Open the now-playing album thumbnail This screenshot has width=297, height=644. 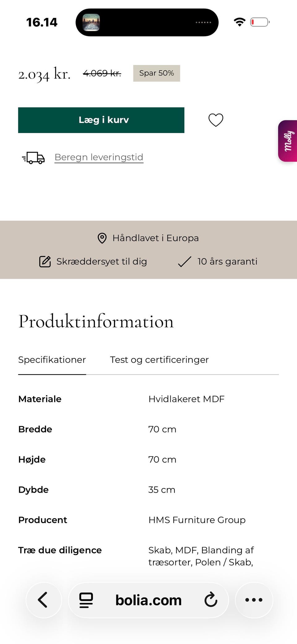pos(91,23)
